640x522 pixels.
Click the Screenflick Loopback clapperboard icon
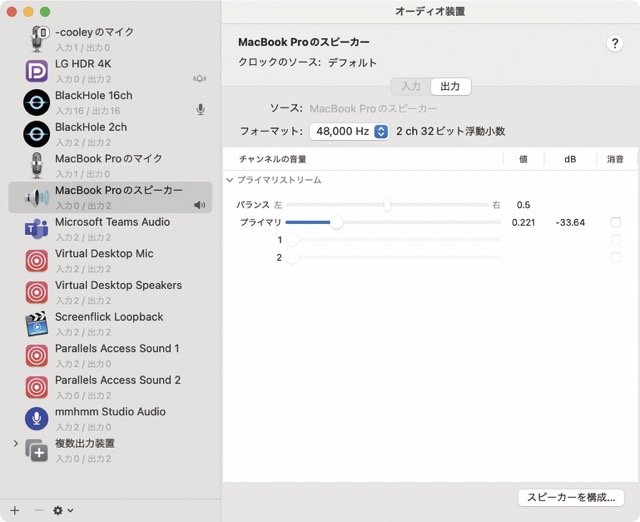[37, 324]
